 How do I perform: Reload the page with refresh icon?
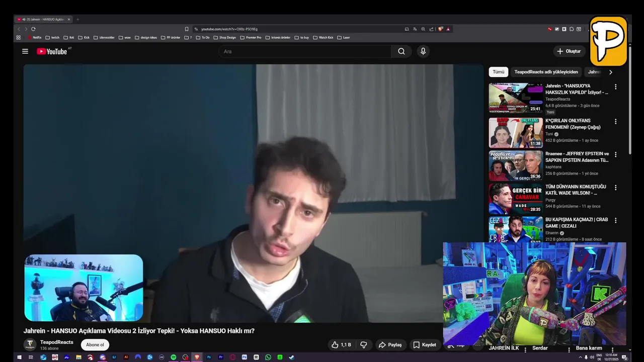33,29
